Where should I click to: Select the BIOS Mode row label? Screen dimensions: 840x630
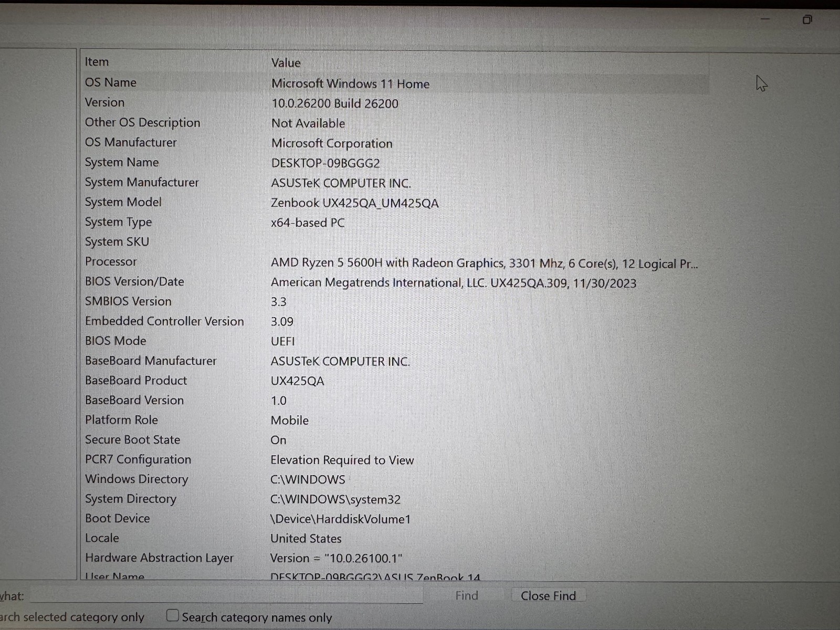click(x=115, y=341)
